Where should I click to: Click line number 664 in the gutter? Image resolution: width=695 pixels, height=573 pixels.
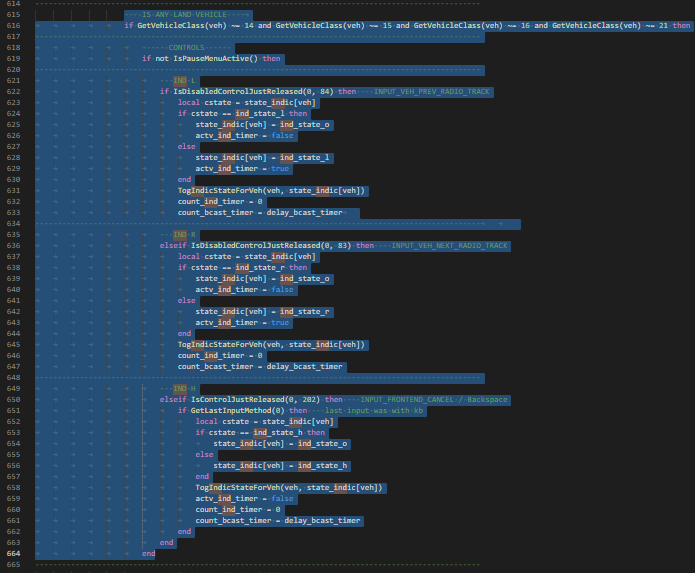(14, 553)
